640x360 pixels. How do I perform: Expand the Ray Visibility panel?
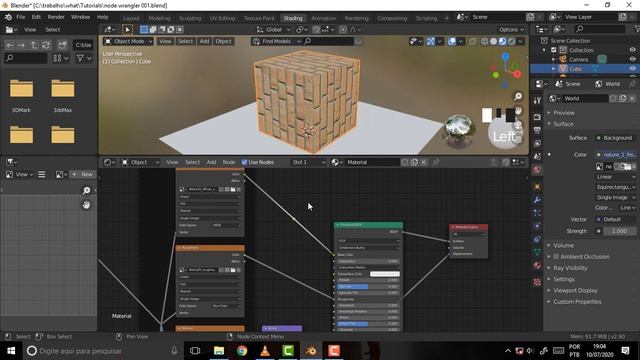click(570, 268)
